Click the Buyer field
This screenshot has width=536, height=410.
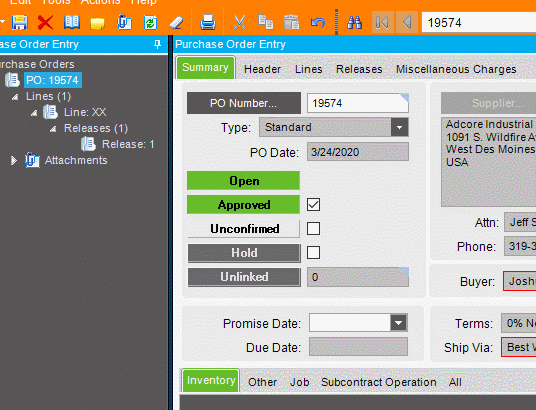pyautogui.click(x=519, y=281)
